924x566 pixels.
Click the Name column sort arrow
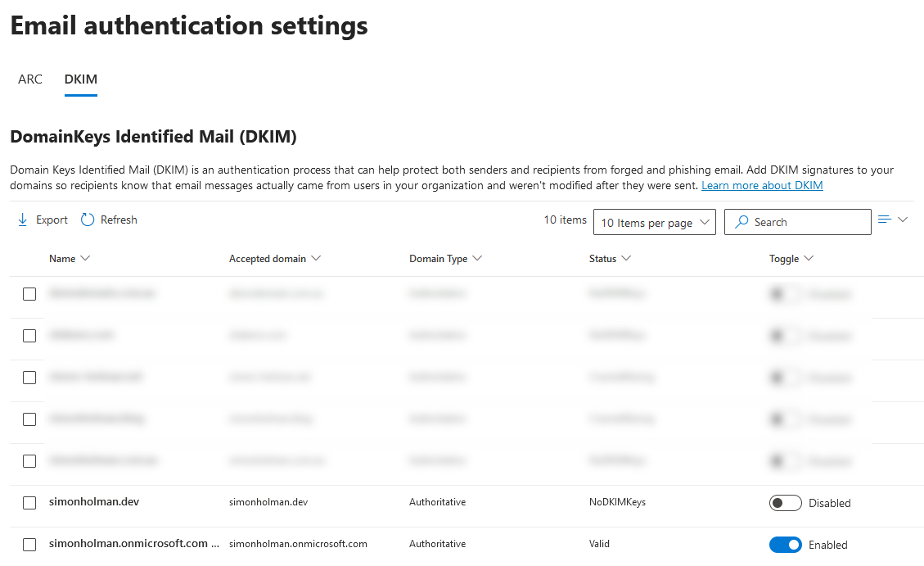tap(85, 258)
